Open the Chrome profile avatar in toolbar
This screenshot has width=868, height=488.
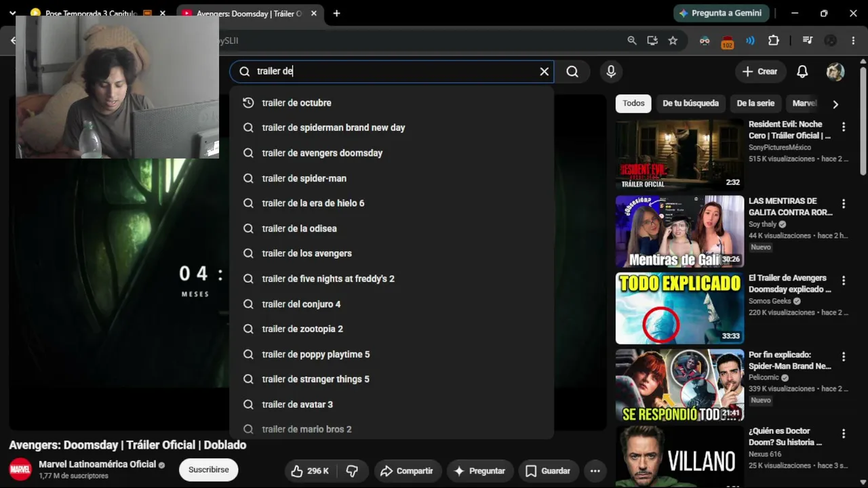pos(831,41)
